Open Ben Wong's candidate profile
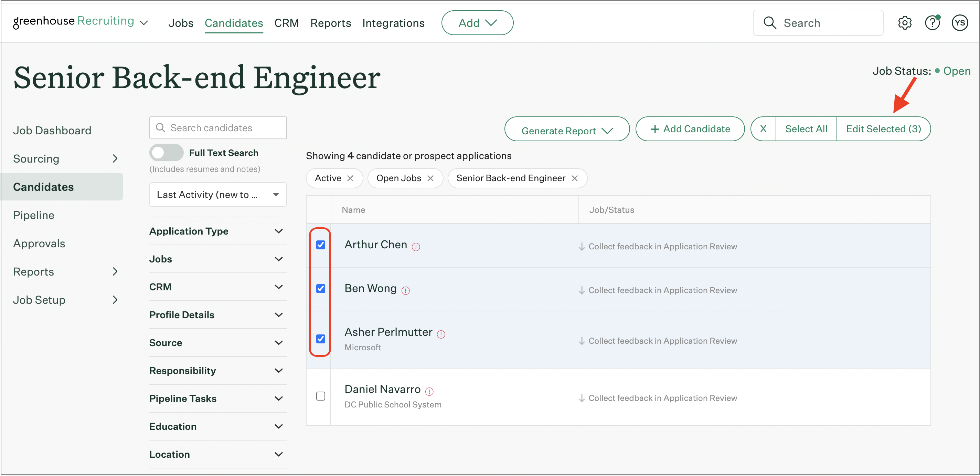The image size is (980, 476). (371, 289)
